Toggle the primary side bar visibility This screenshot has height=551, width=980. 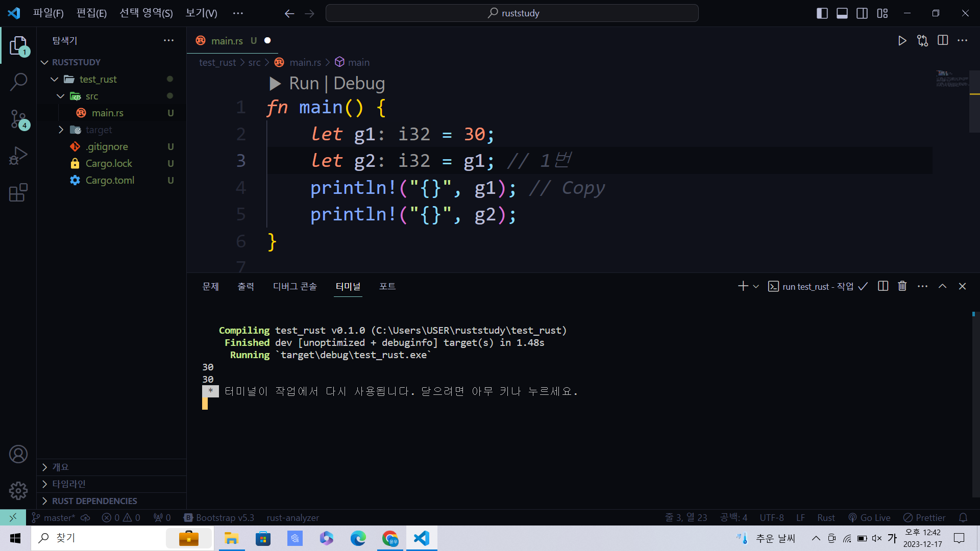click(x=822, y=13)
